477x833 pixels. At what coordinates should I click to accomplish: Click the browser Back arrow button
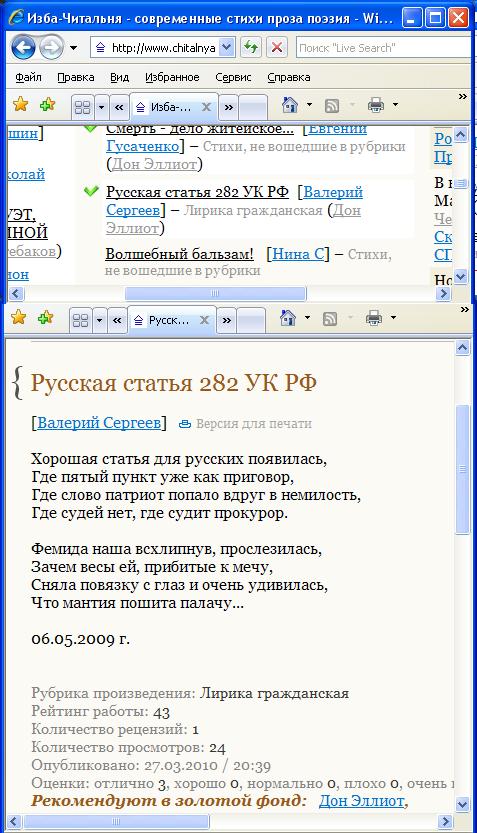(x=23, y=48)
